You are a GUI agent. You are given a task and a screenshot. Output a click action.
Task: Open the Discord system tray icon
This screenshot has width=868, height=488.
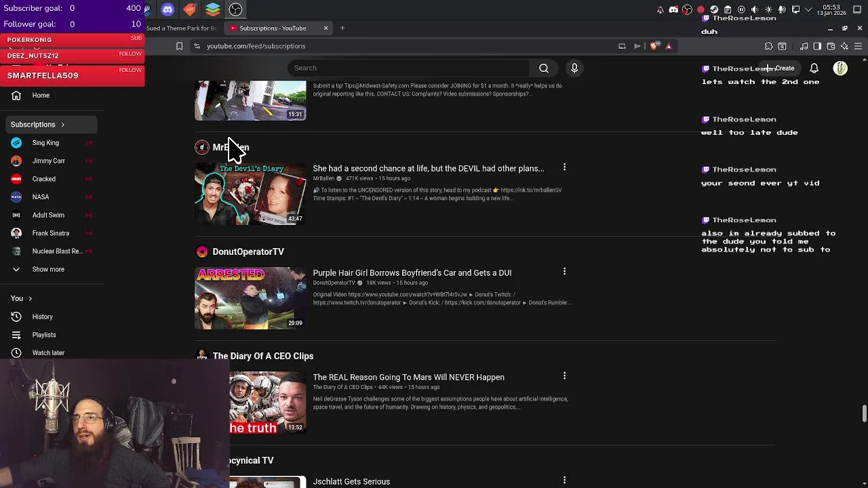point(673,9)
